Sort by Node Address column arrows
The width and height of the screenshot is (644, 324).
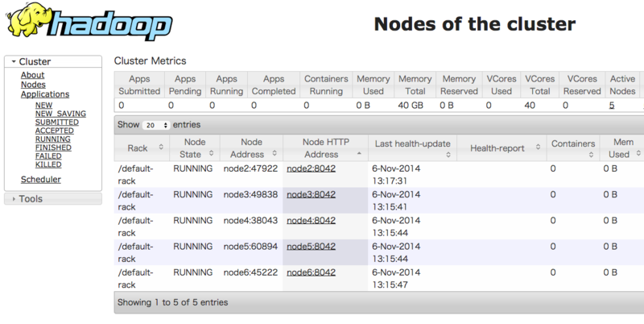(275, 153)
